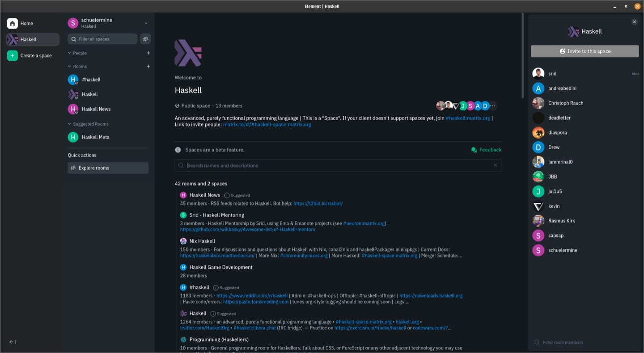This screenshot has height=353, width=644.
Task: Open the t2bot.io rssbot link
Action: [318, 203]
